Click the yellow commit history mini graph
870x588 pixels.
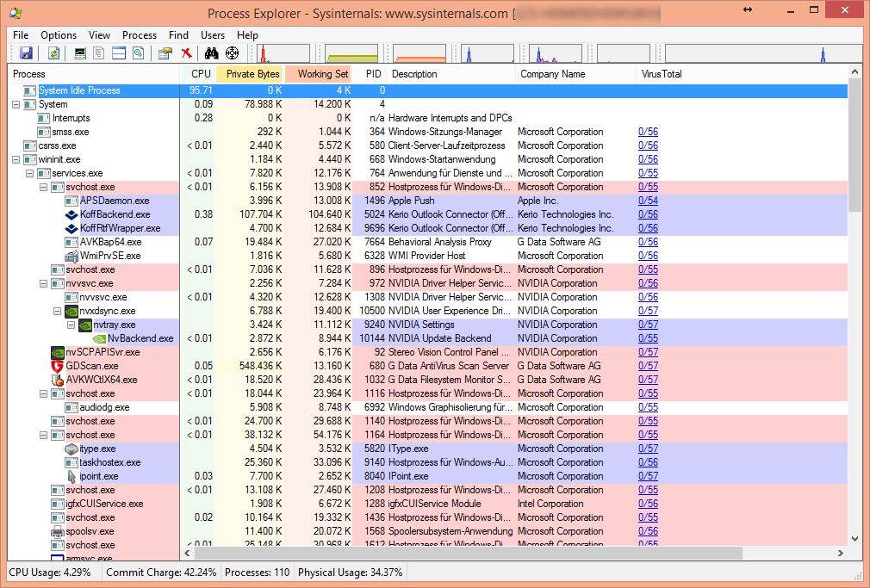(351, 53)
